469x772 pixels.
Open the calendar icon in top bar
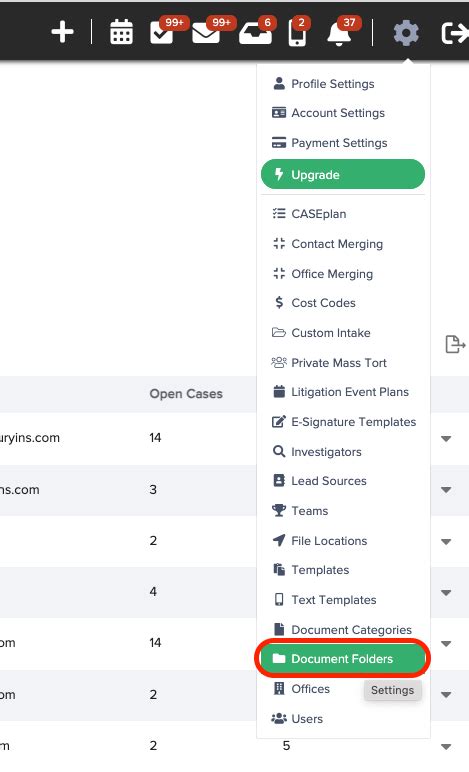pyautogui.click(x=121, y=32)
